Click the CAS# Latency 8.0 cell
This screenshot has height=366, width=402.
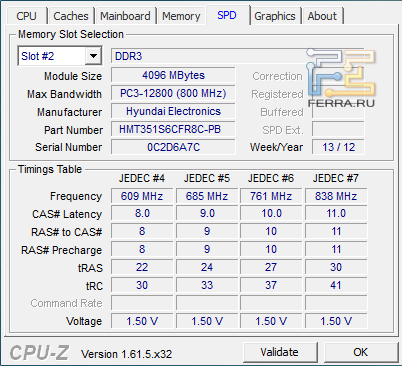(142, 213)
